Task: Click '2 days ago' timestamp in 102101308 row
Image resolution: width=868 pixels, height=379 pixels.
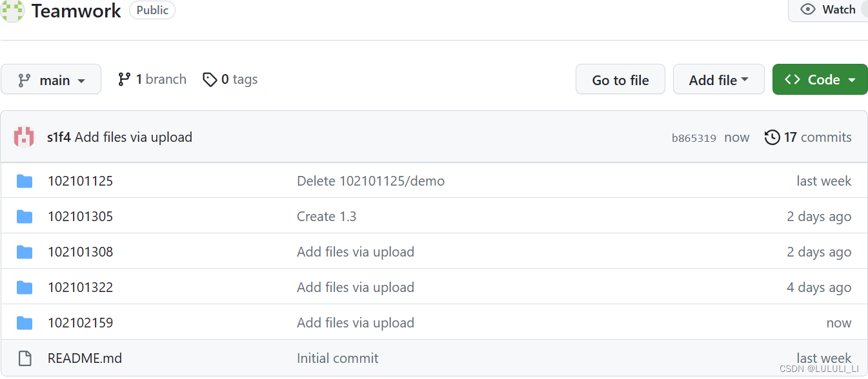Action: (819, 252)
